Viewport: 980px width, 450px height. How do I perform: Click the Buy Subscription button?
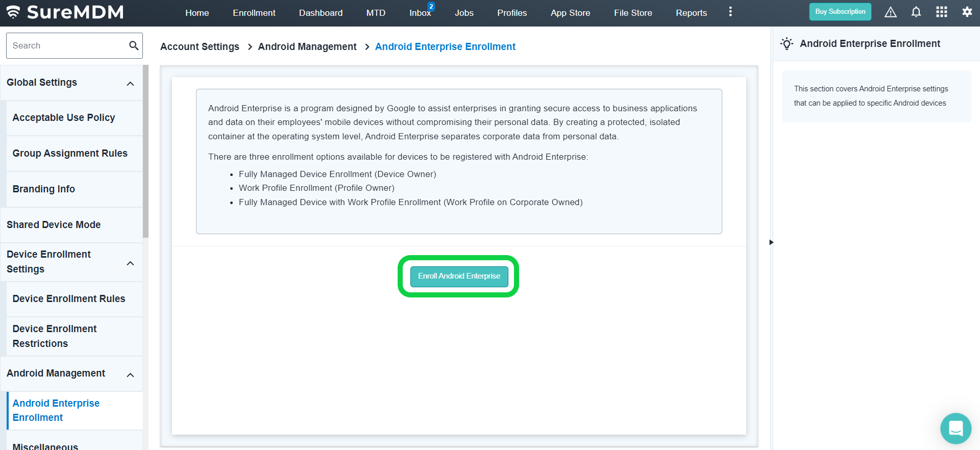[x=840, y=12]
